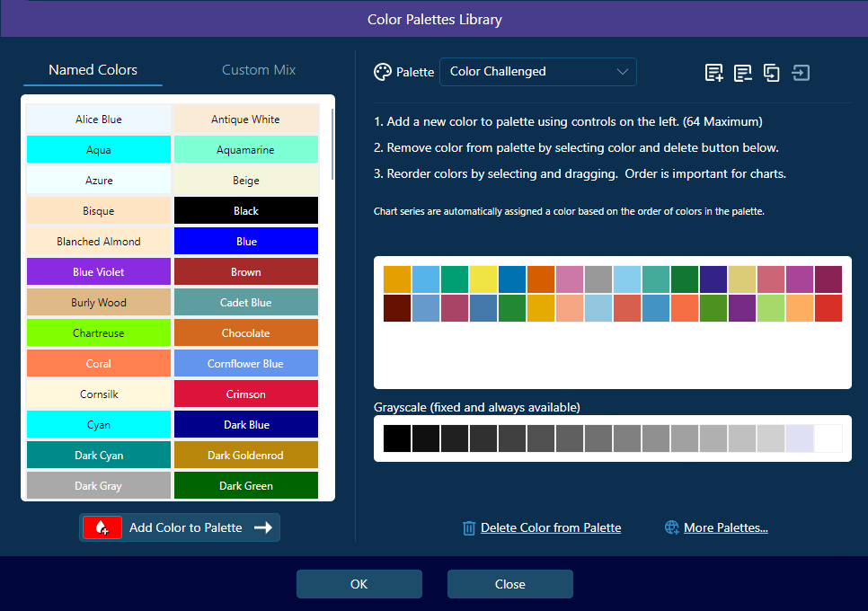The width and height of the screenshot is (868, 611).
Task: Click the import palette arrow-into-box icon
Action: click(x=801, y=73)
